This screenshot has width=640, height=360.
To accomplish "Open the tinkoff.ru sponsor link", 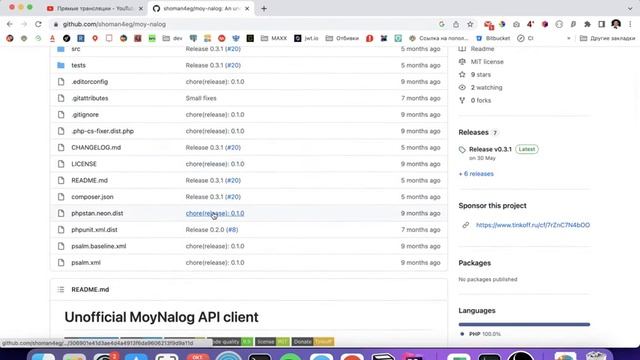I will 533,225.
